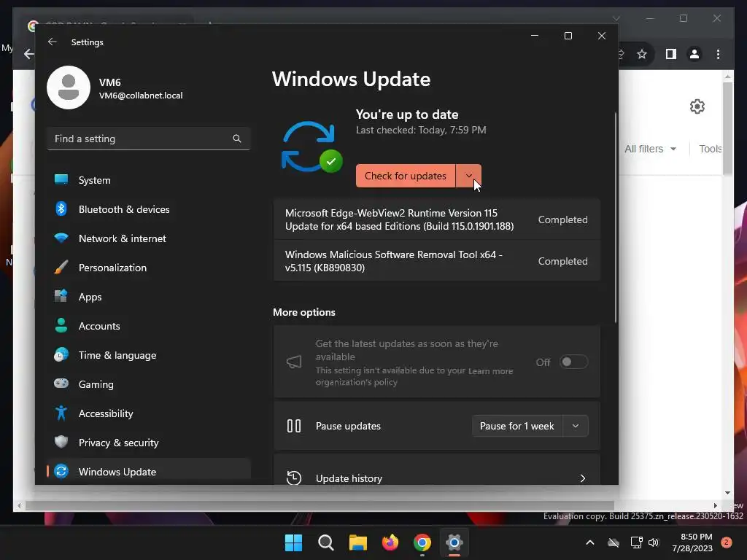Click the Pause updates pause icon
747x560 pixels.
point(294,426)
